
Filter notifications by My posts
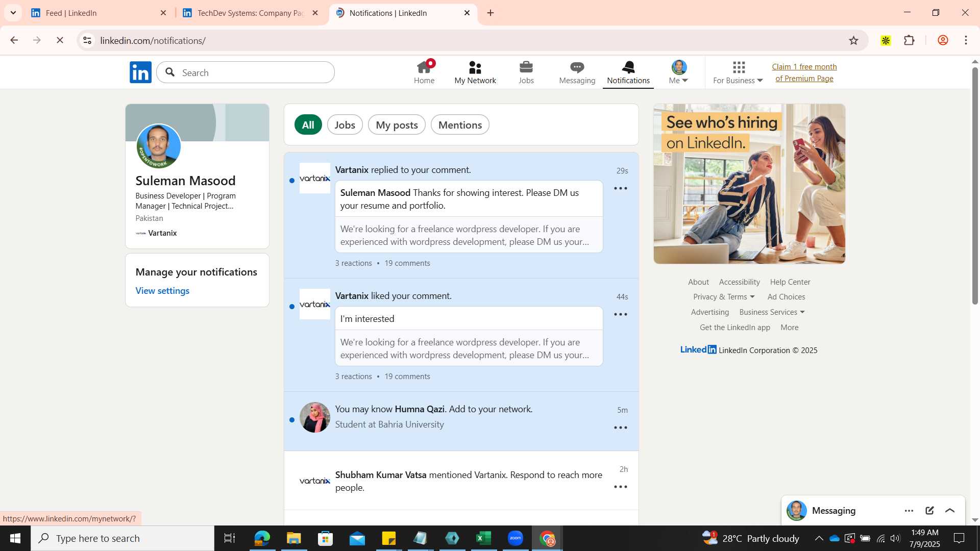point(397,125)
